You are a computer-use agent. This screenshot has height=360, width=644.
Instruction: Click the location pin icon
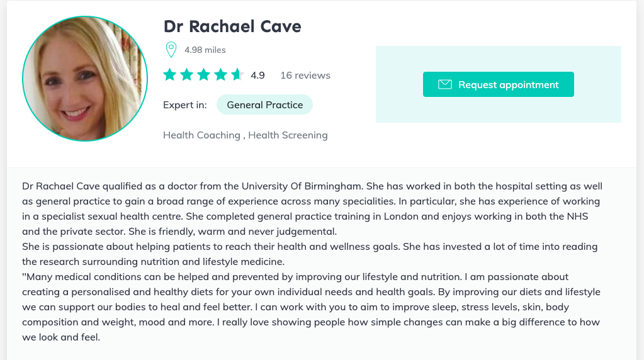(171, 50)
